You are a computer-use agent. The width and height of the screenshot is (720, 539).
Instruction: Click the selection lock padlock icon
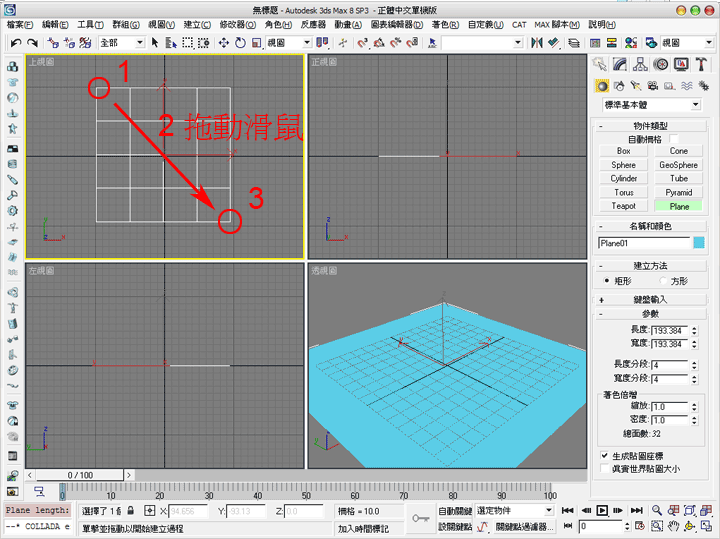coord(131,511)
